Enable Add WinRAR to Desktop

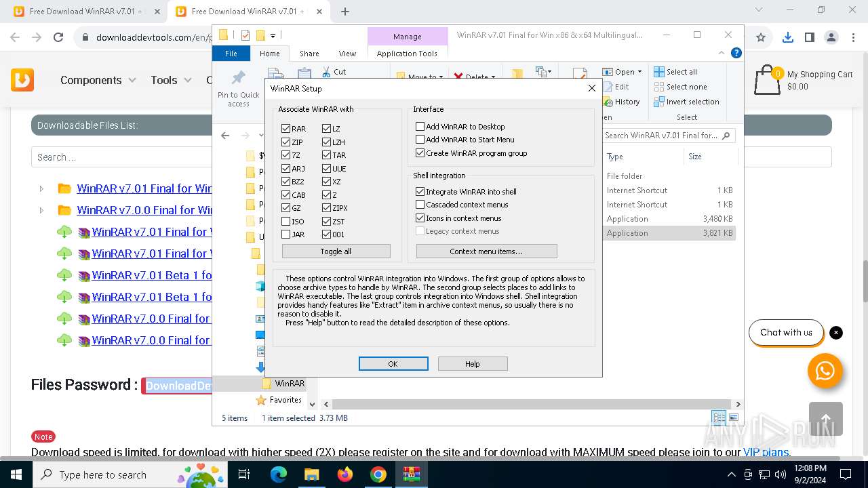420,127
